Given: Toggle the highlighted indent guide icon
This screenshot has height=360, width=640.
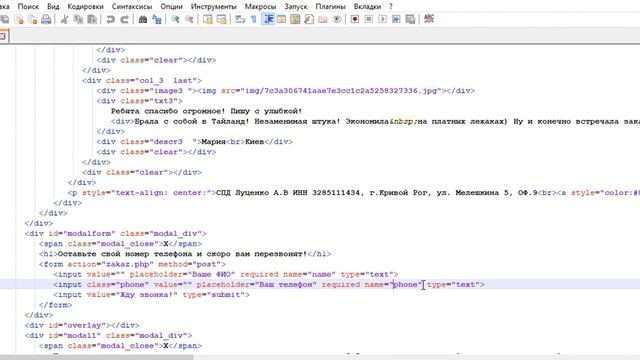Looking at the screenshot, I should [x=268, y=19].
